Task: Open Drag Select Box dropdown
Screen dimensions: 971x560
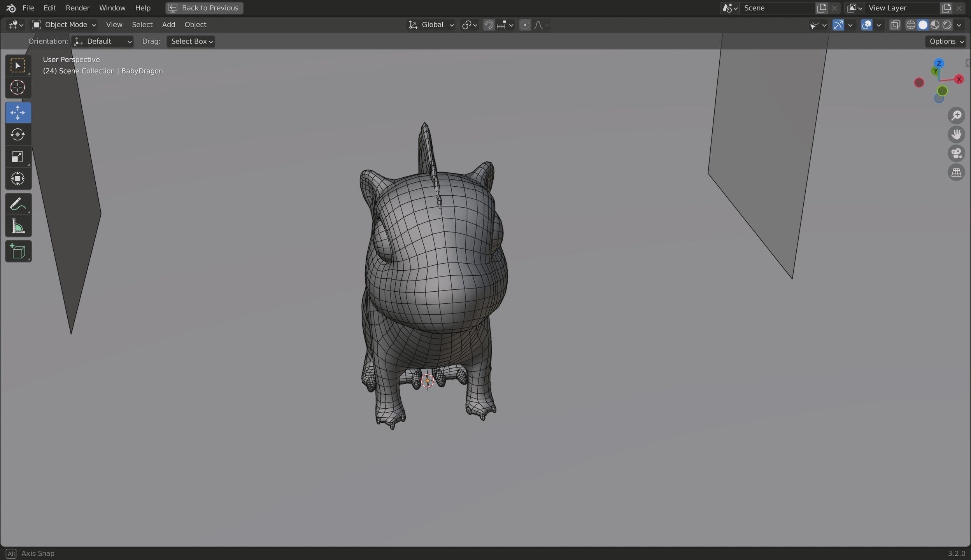Action: pos(191,42)
